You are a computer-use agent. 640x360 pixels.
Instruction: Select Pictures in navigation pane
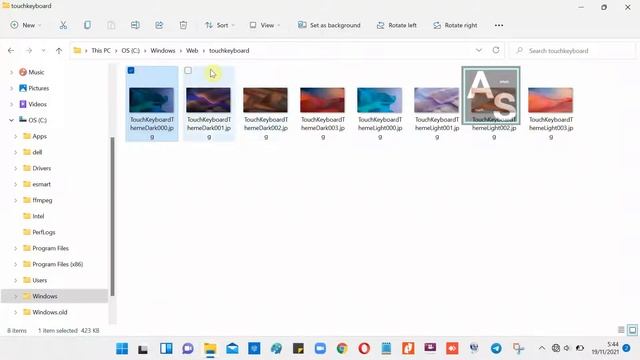click(39, 88)
